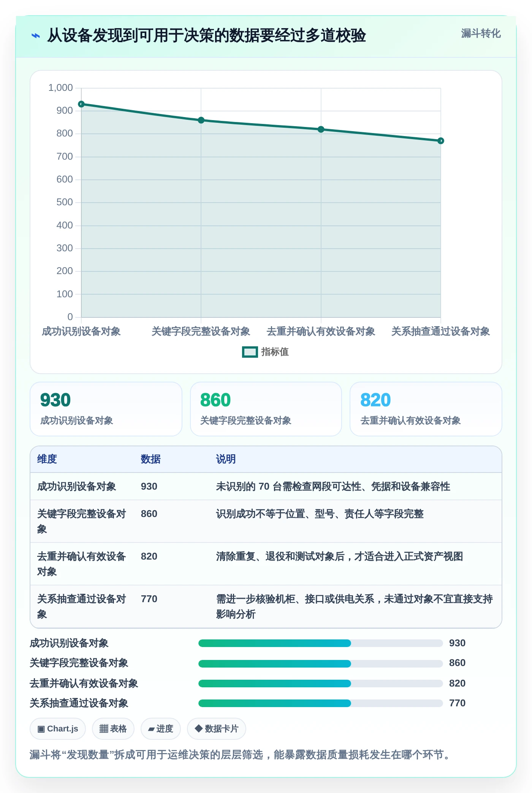Screen dimensions: 532x793
Task: Click the progress value 930
Action: [457, 643]
